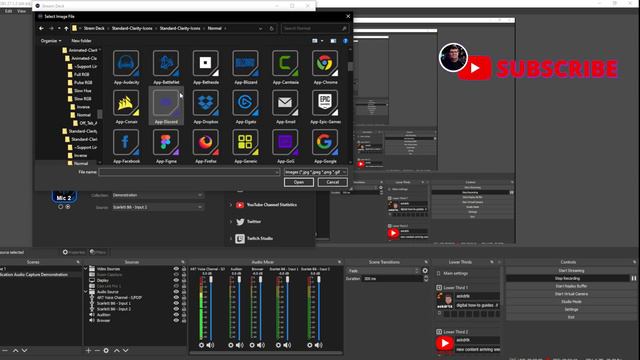Select the App-Elgato icon file
The image size is (640, 360).
coord(245,107)
